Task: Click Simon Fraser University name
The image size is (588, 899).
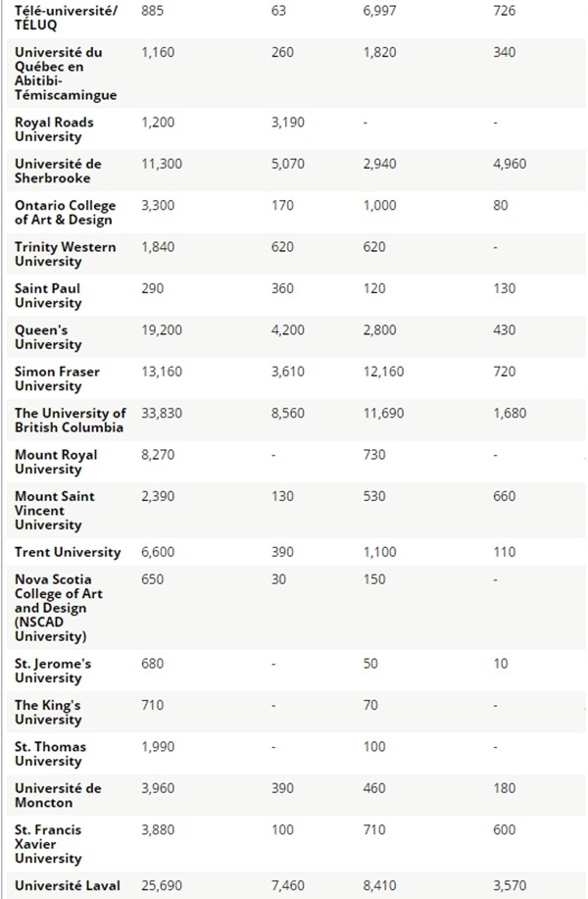Action: pos(57,379)
